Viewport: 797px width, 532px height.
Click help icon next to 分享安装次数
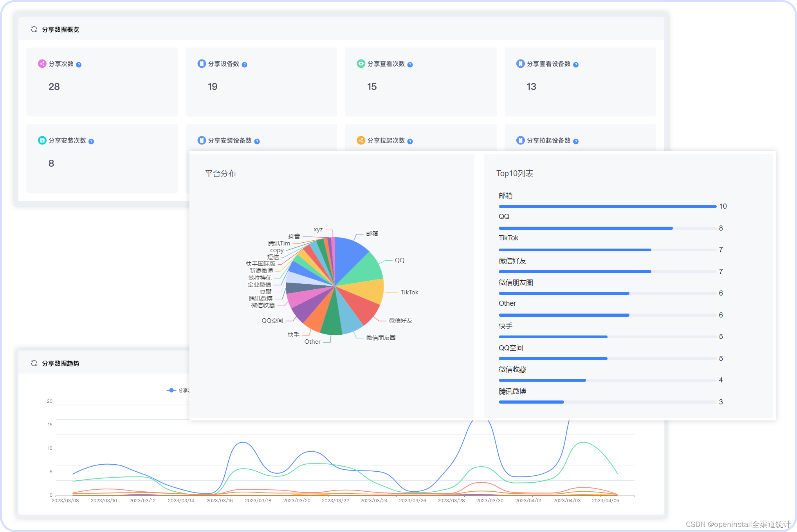(91, 141)
